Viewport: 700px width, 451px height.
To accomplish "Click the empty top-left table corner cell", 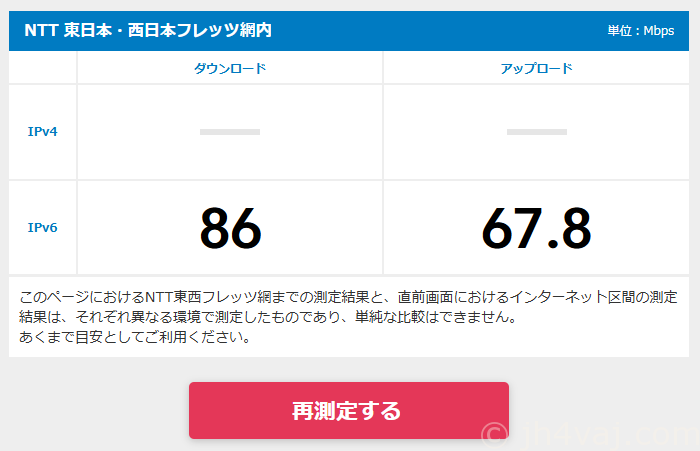I will [42, 68].
